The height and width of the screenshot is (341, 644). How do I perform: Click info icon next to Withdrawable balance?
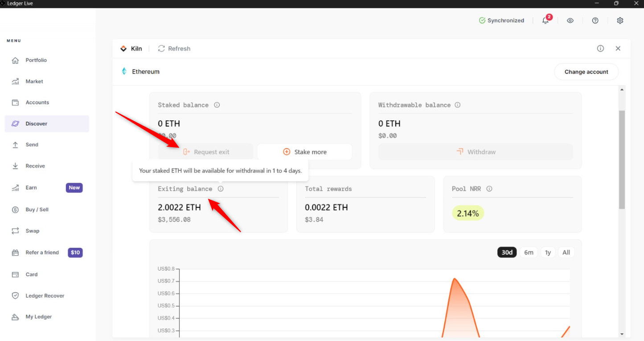[458, 105]
